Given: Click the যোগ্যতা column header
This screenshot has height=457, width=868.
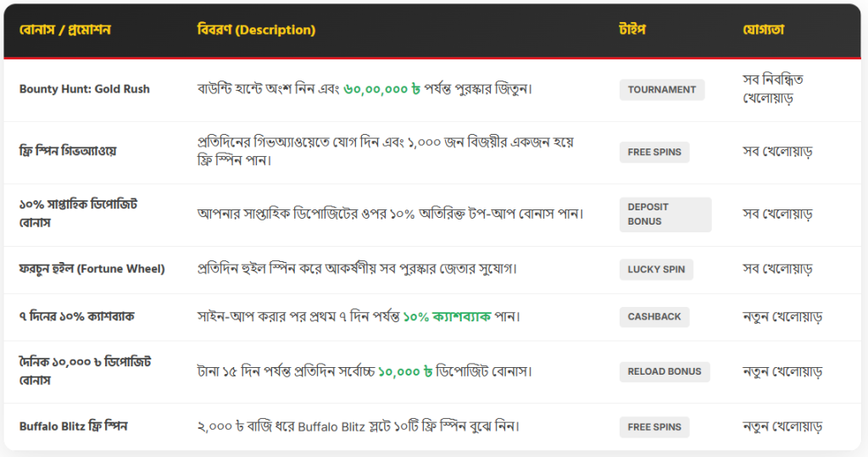Looking at the screenshot, I should pyautogui.click(x=763, y=30).
